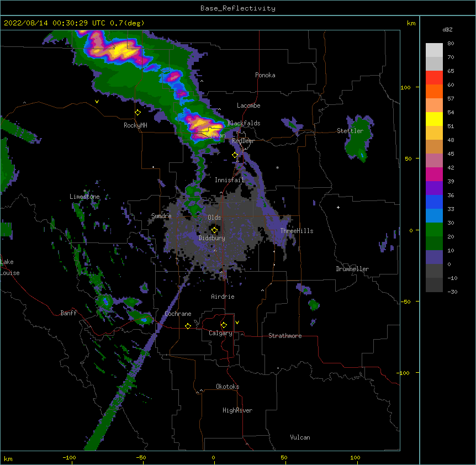Viewport: 476px width, 465px height.
Task: Click the Sundre town label
Action: coord(161,216)
